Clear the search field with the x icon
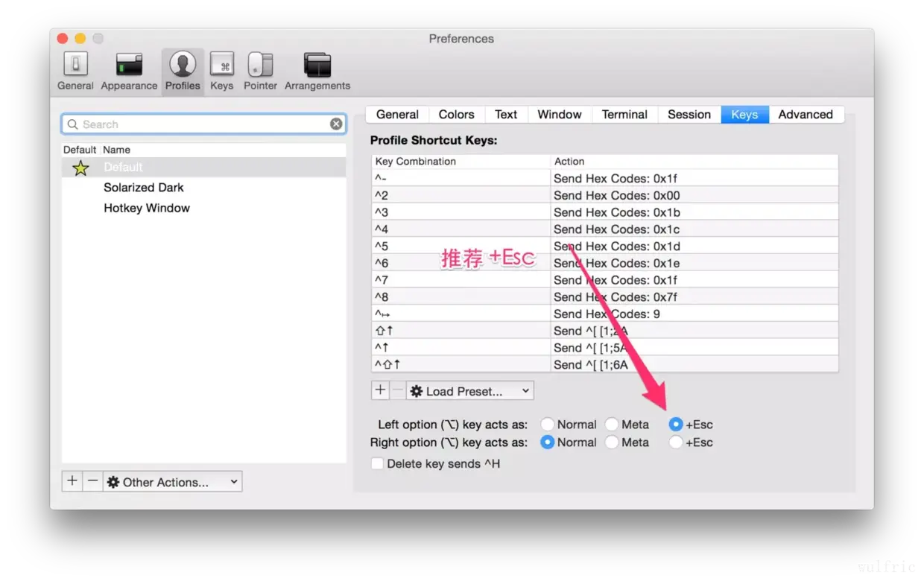 (336, 124)
